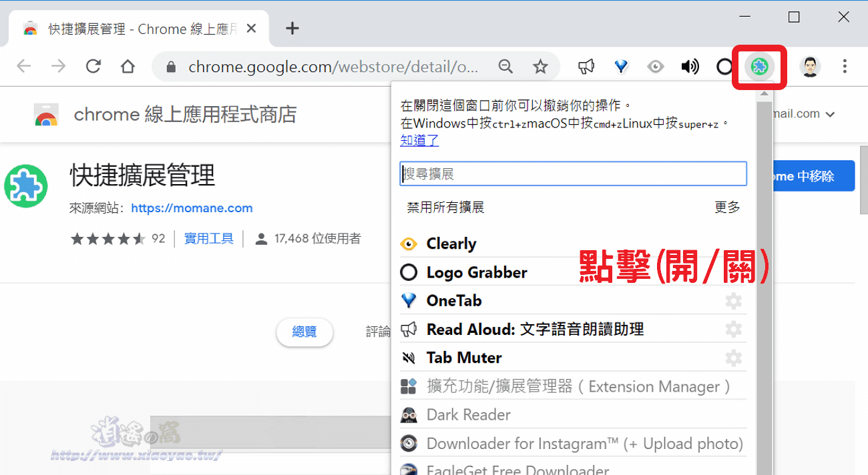The image size is (868, 475).
Task: Reload the current page
Action: pos(93,66)
